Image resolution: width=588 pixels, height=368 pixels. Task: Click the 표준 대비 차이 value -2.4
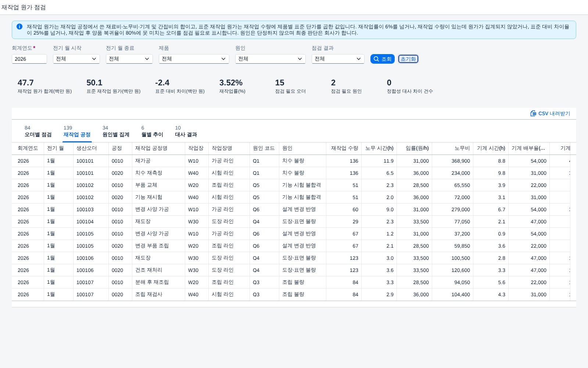(162, 83)
